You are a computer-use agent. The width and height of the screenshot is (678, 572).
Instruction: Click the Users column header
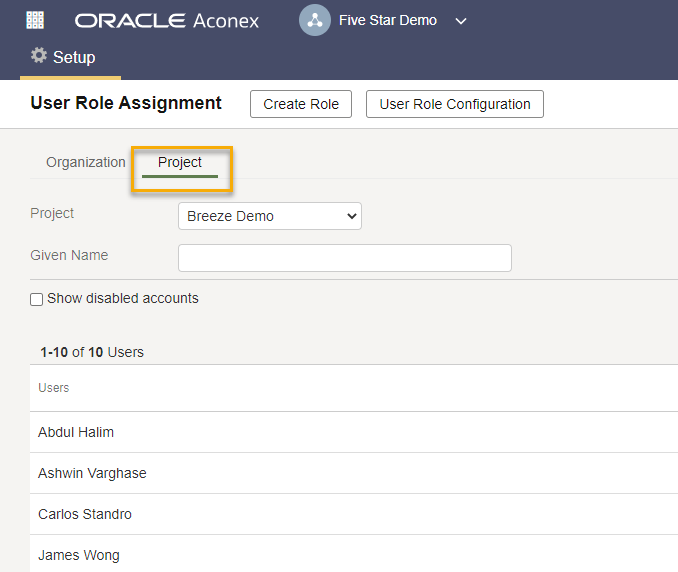coord(54,387)
